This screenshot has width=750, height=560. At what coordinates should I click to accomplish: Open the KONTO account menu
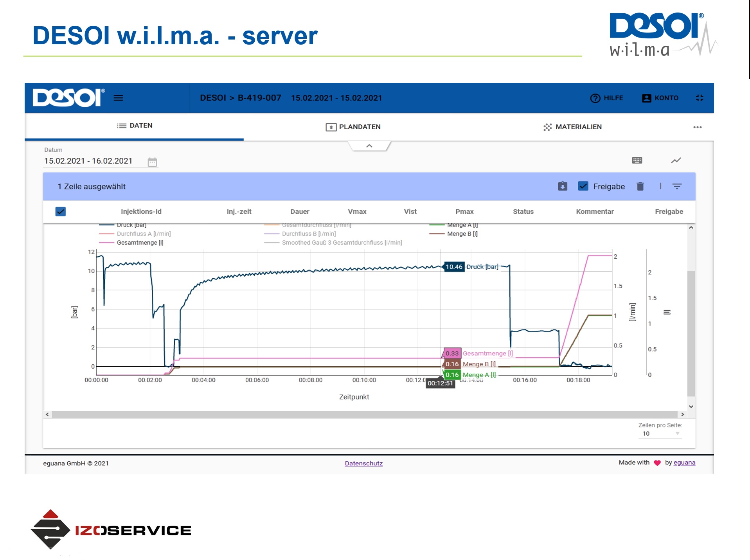pyautogui.click(x=660, y=98)
